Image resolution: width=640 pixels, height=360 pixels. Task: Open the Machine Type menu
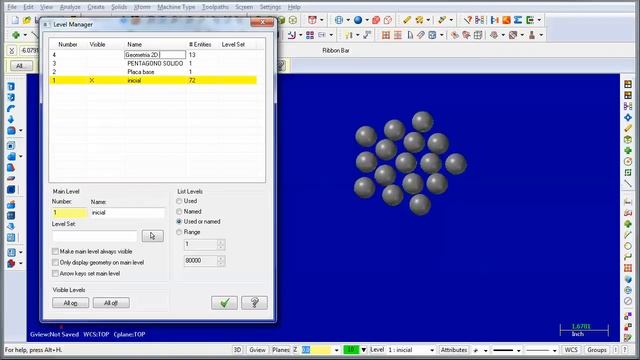coord(176,7)
